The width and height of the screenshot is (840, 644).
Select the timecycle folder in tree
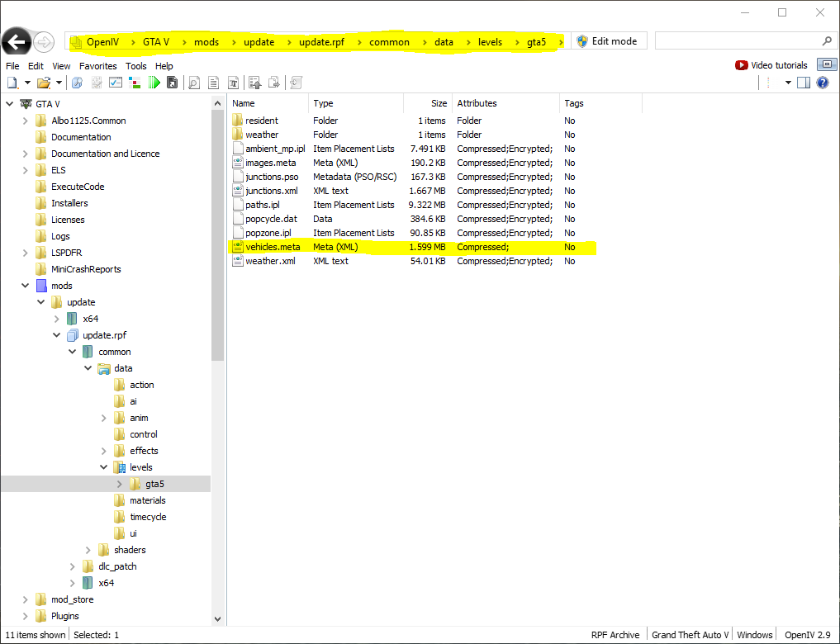coord(148,517)
